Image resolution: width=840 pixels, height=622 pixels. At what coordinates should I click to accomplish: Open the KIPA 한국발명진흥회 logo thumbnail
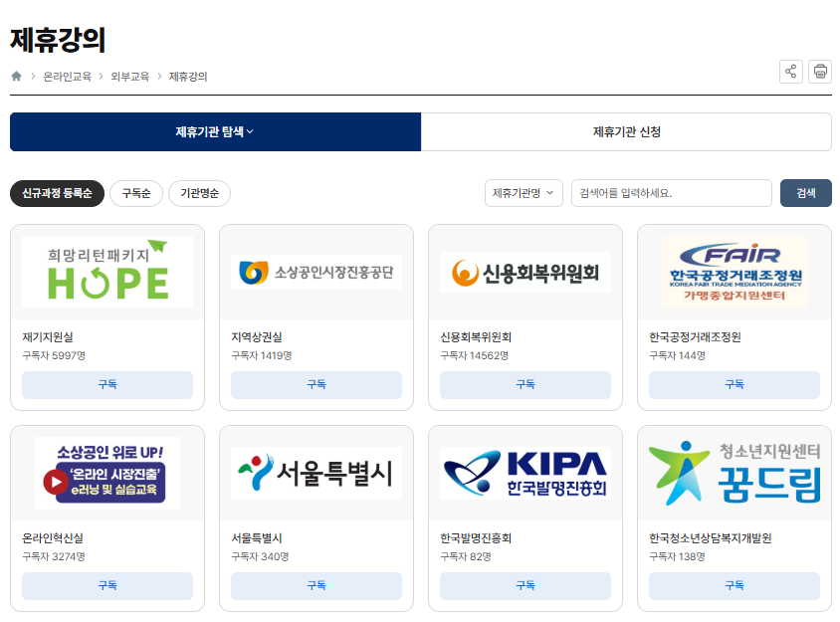525,473
